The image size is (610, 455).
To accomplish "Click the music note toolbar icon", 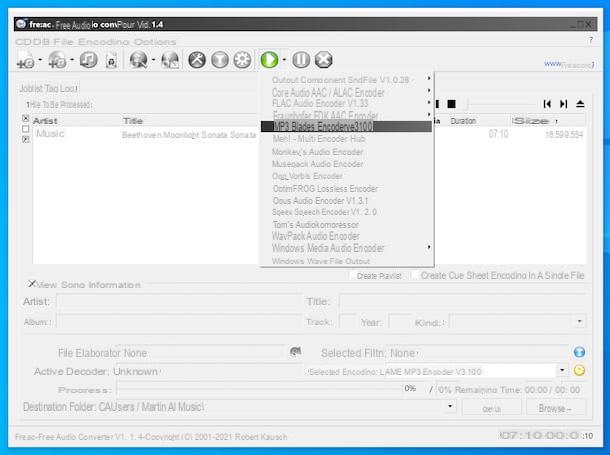I will pyautogui.click(x=88, y=60).
